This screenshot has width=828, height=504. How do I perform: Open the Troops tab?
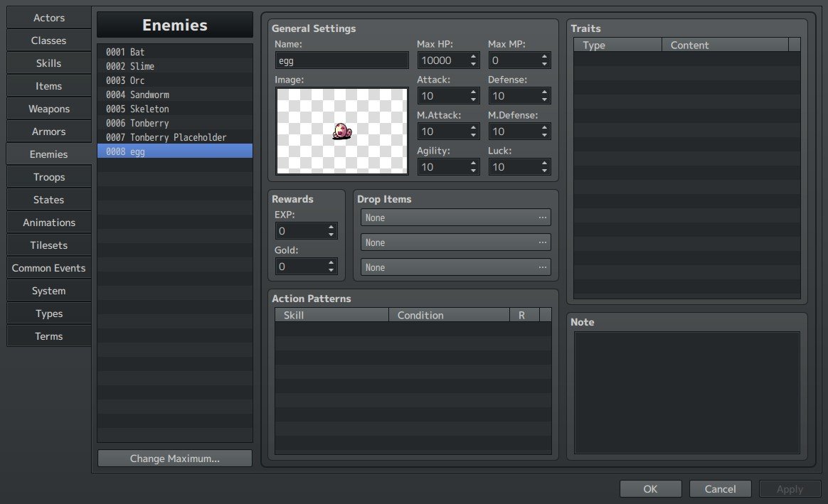[x=48, y=177]
